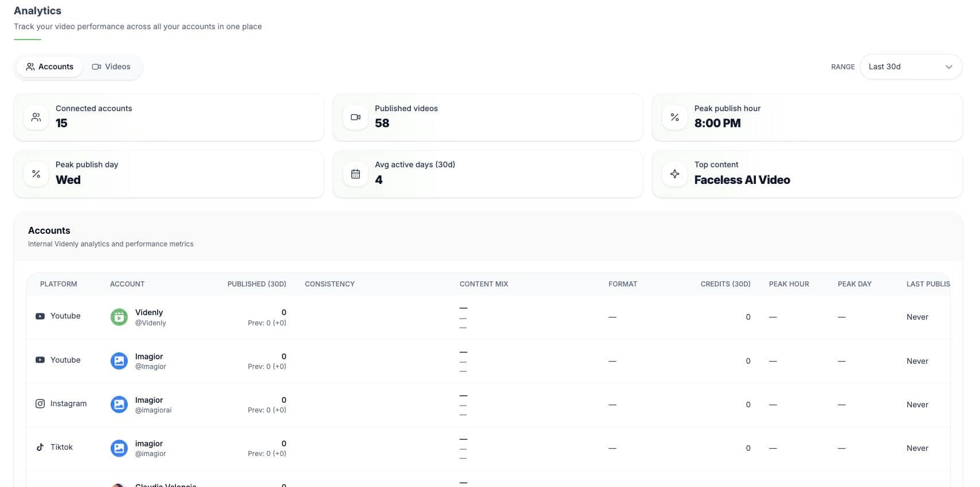Click the Peak publish day percent icon
This screenshot has height=487, width=980.
point(36,174)
